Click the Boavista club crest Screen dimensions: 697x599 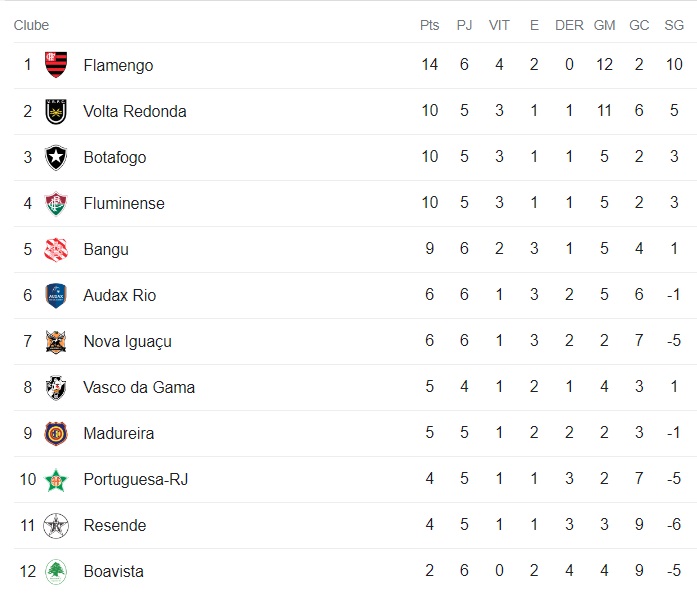point(56,571)
